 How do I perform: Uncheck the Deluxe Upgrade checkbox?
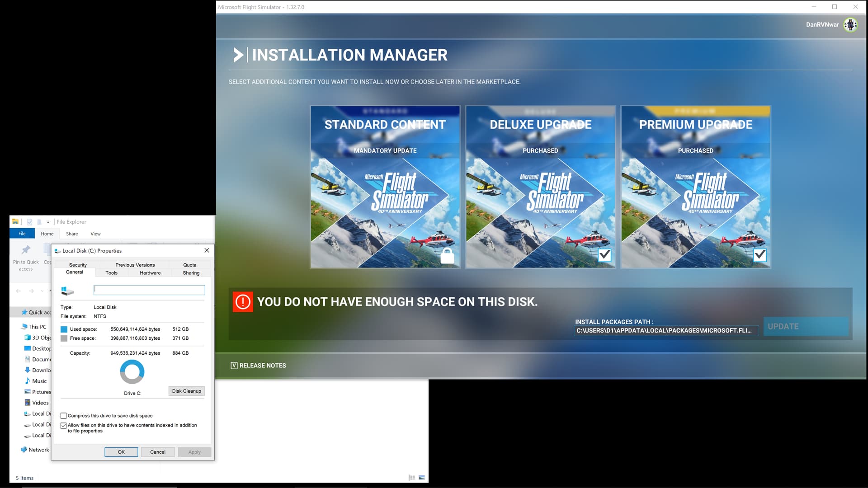(x=604, y=255)
